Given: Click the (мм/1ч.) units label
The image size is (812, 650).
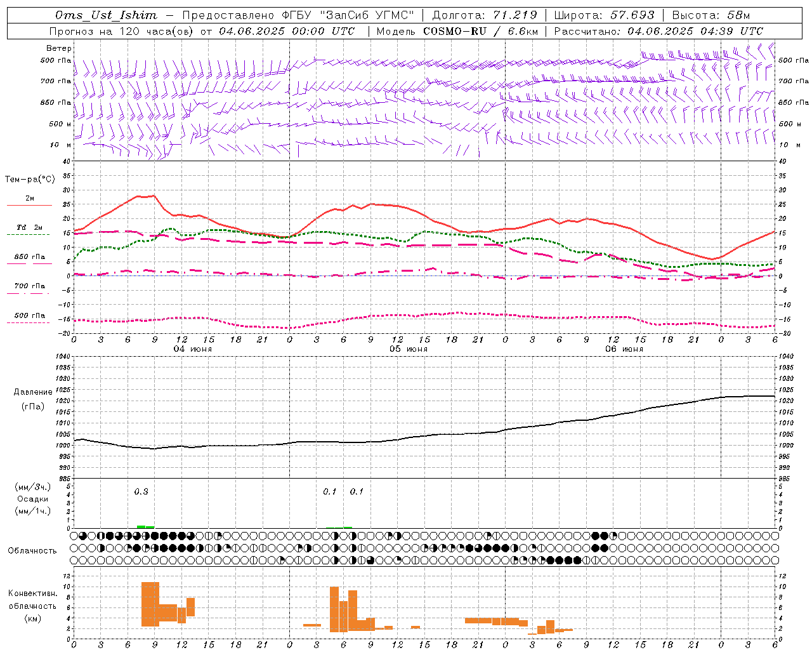Looking at the screenshot, I should click(33, 511).
